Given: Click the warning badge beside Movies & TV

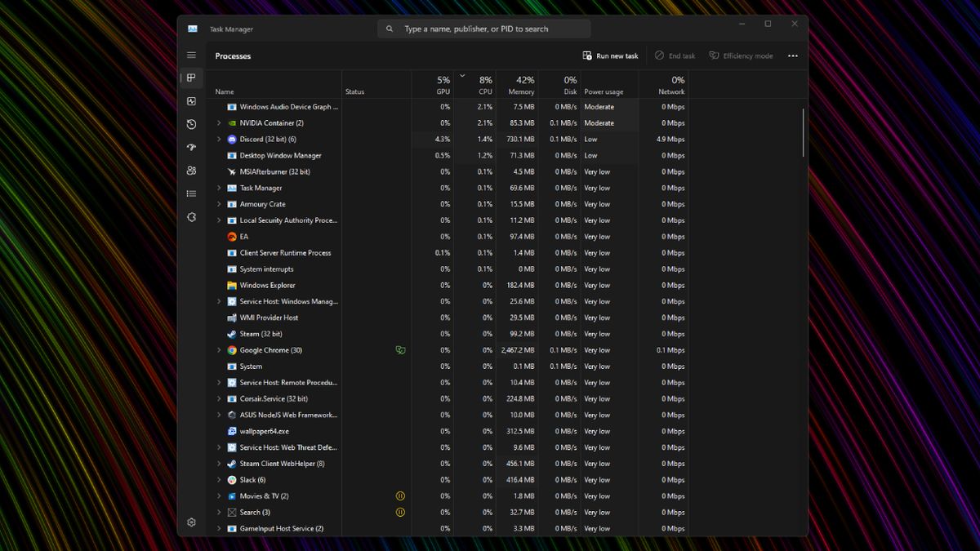Looking at the screenshot, I should click(x=400, y=495).
